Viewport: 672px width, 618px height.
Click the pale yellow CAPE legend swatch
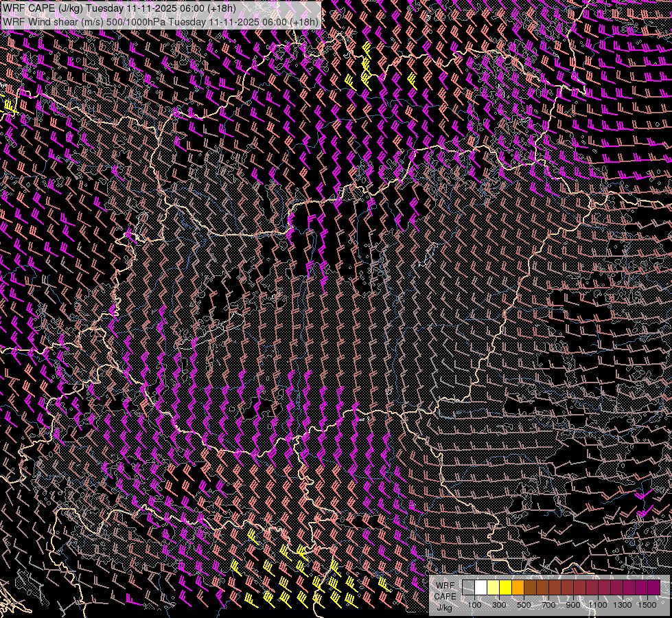[494, 588]
